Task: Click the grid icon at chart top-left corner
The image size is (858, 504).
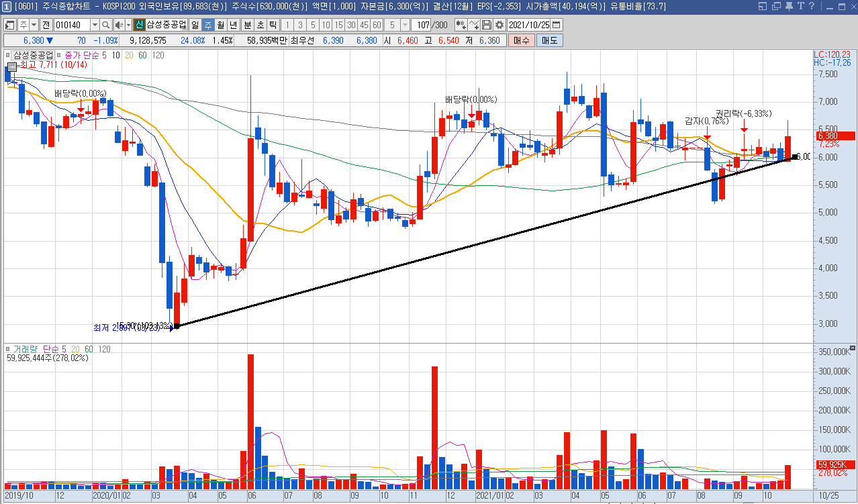Action: point(11,66)
